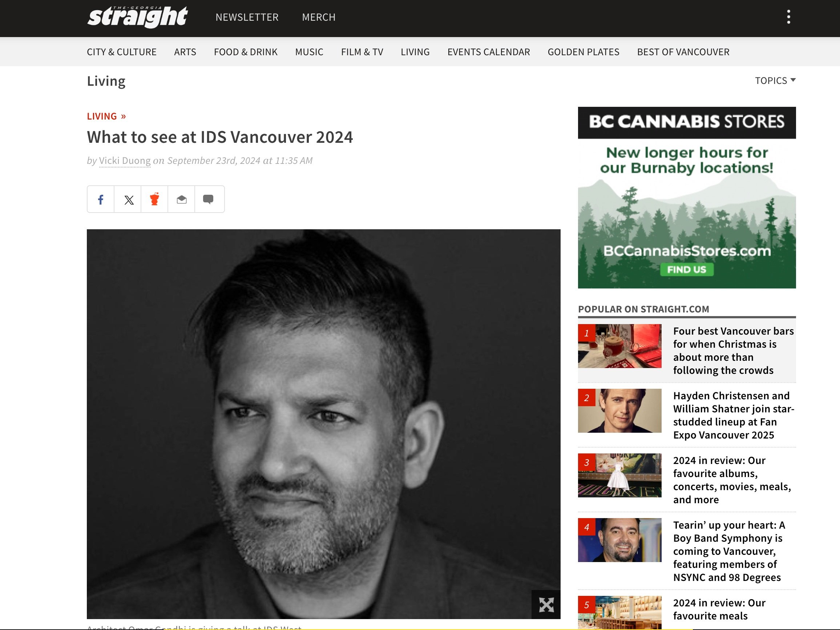
Task: Navigate to Events Calendar section
Action: click(x=488, y=52)
